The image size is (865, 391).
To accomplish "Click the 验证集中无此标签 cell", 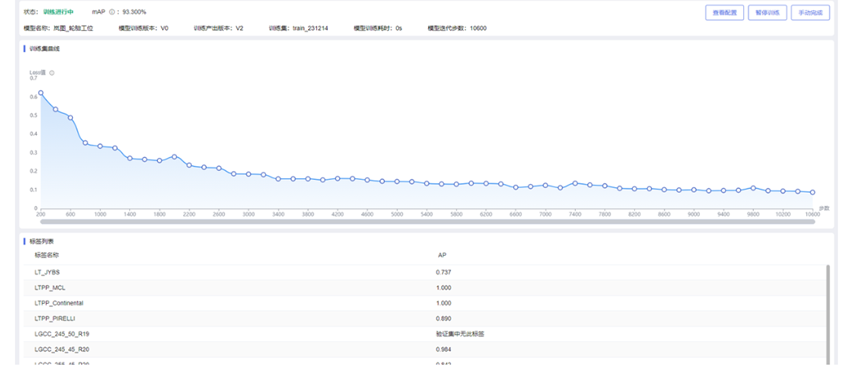I will pos(460,334).
